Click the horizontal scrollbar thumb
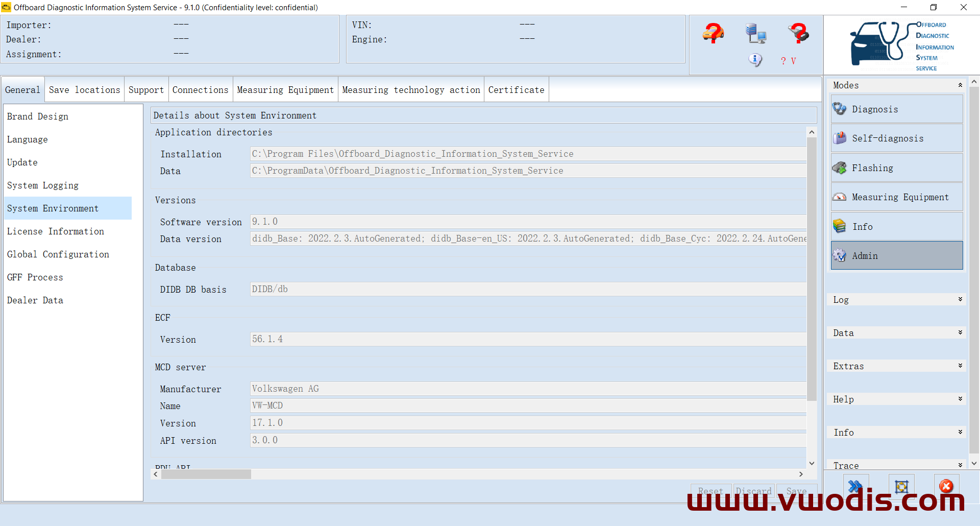This screenshot has height=526, width=980. coord(206,474)
